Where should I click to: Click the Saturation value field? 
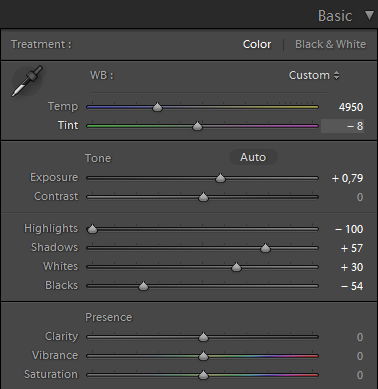tap(360, 375)
